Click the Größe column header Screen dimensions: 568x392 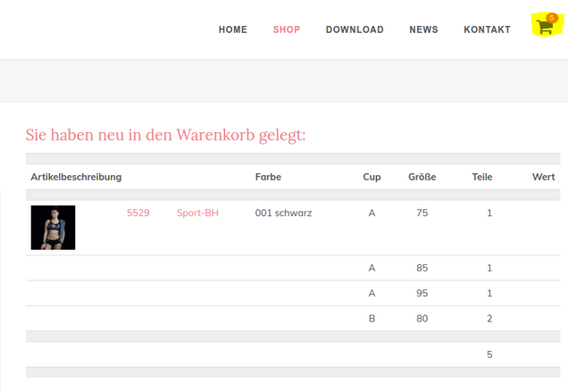[x=422, y=177]
